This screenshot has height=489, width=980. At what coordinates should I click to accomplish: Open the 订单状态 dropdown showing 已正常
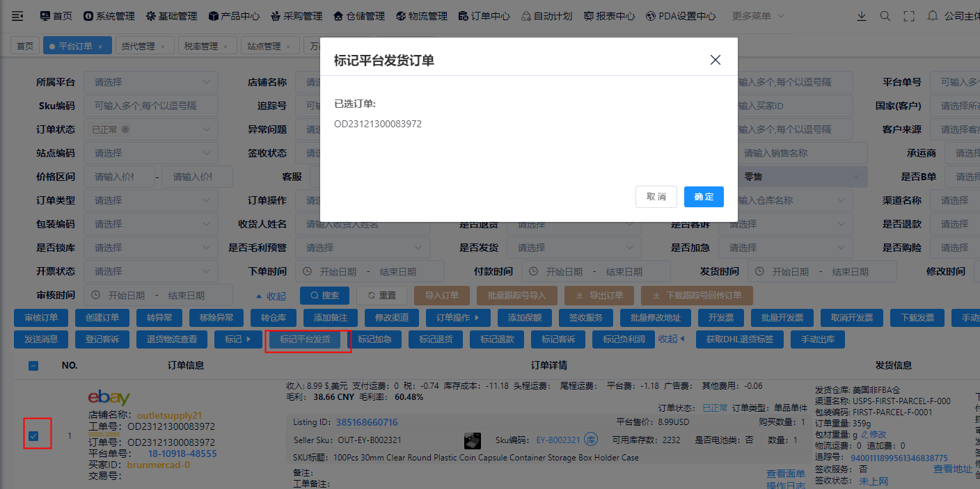point(151,129)
